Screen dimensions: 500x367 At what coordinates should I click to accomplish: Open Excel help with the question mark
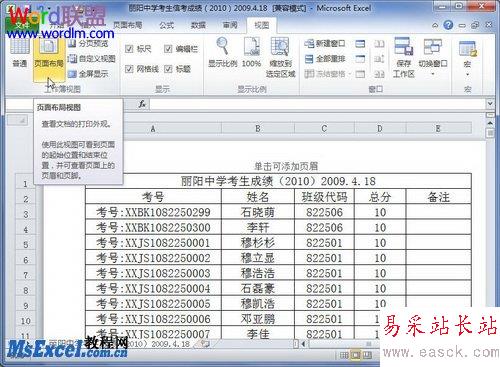click(448, 25)
